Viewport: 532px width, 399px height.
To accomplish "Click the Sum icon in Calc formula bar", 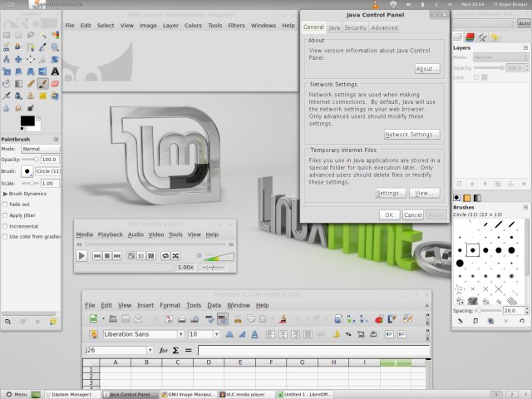I will click(x=175, y=350).
